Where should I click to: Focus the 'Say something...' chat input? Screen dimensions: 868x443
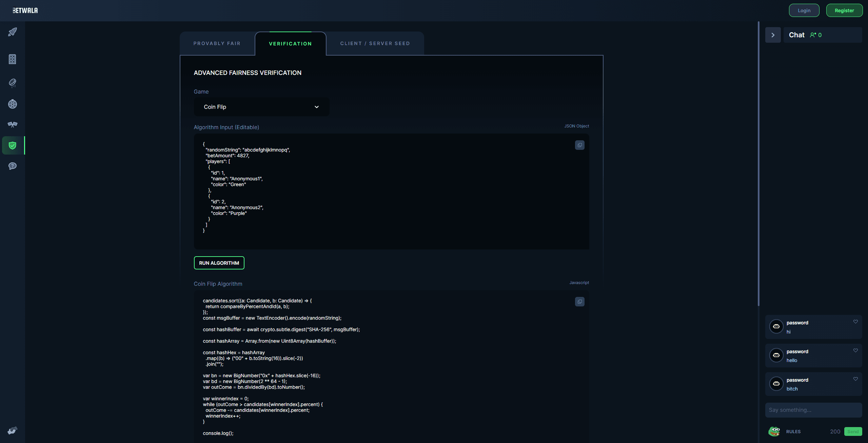pyautogui.click(x=813, y=410)
